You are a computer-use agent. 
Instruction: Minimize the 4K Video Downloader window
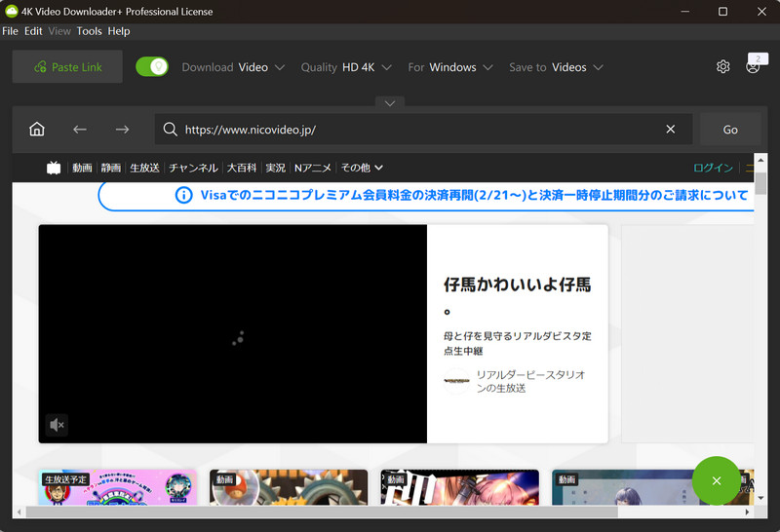[x=685, y=11]
